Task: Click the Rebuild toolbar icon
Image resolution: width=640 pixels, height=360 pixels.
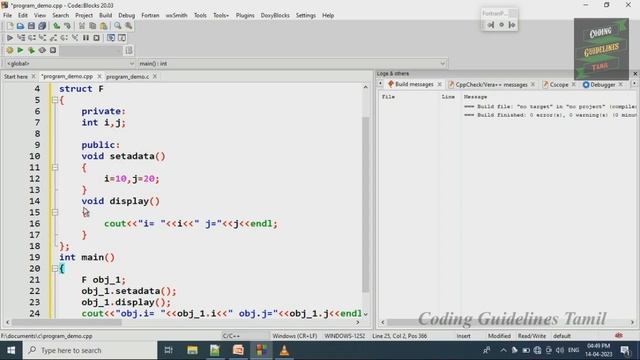Action: [42, 50]
